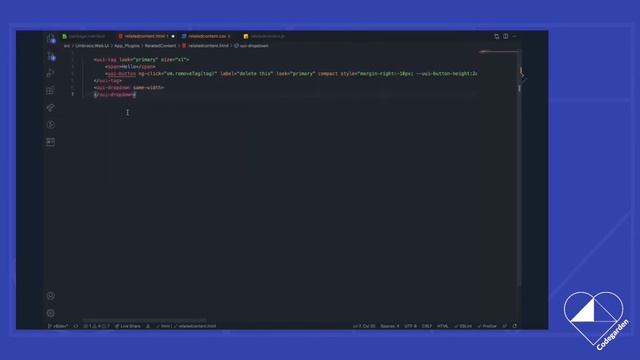Click the html relatedcontent.html status bar item
The height and width of the screenshot is (360, 640).
click(186, 326)
